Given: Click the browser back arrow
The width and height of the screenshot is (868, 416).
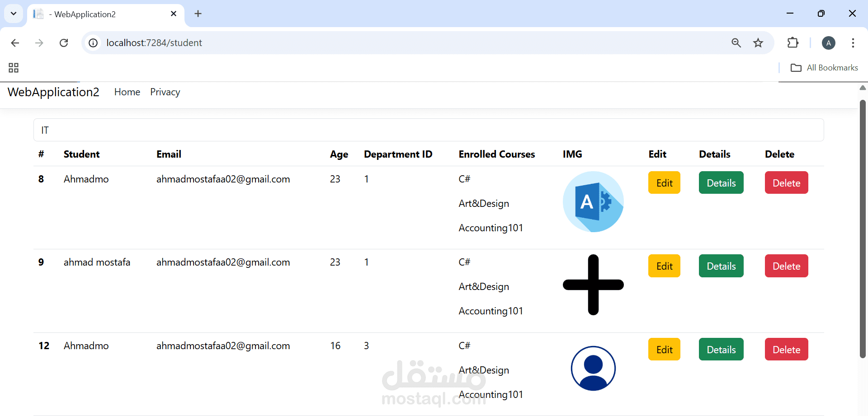Looking at the screenshot, I should click(15, 43).
